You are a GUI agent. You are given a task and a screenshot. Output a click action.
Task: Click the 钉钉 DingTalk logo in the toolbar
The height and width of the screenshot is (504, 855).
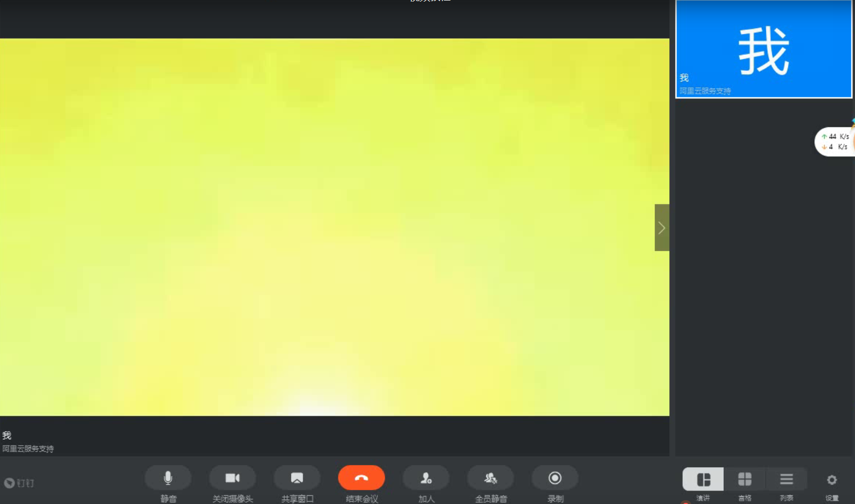pyautogui.click(x=19, y=483)
